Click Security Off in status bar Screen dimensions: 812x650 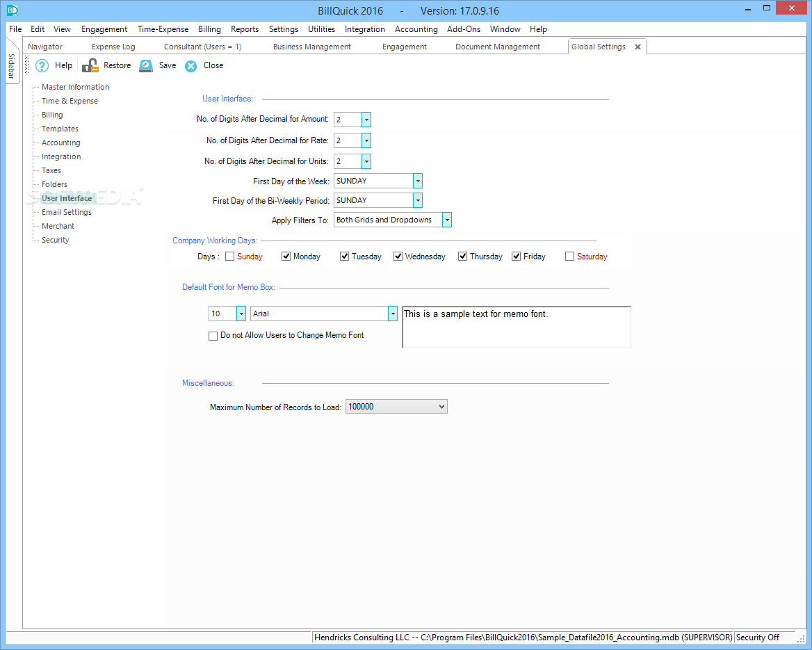coord(758,638)
